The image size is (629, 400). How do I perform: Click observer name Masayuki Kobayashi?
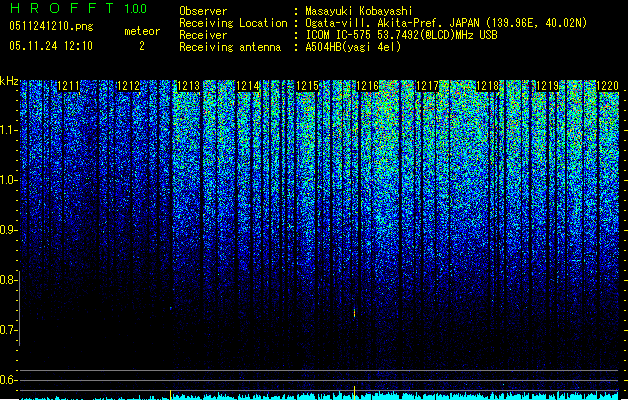(359, 11)
